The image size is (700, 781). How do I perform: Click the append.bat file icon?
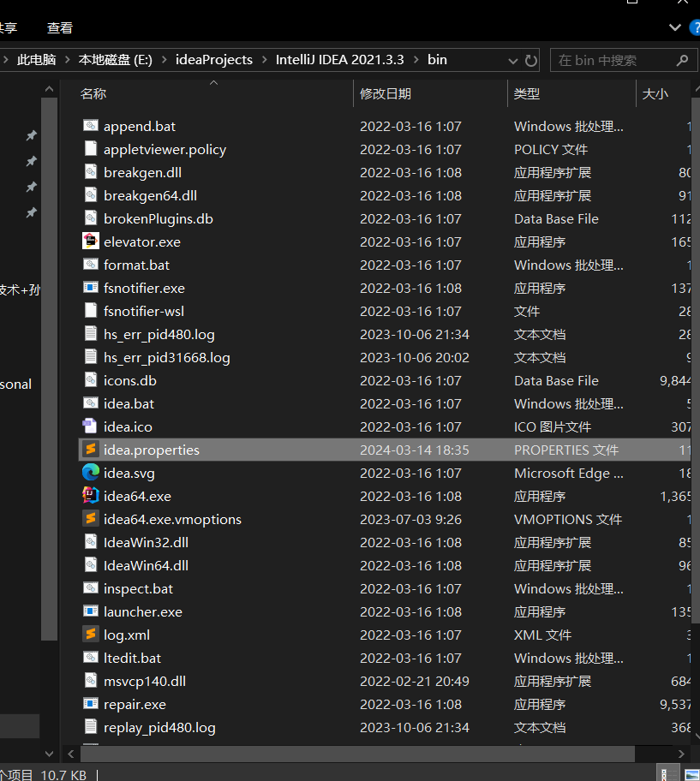pos(90,126)
